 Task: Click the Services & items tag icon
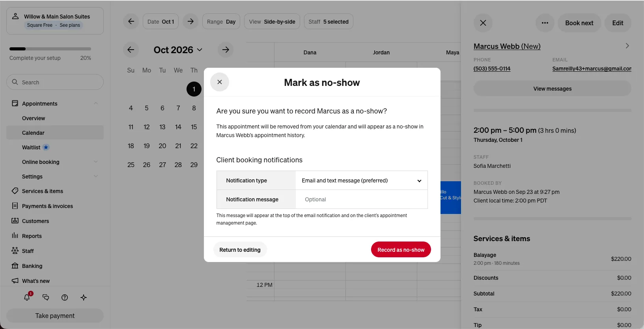click(x=15, y=191)
